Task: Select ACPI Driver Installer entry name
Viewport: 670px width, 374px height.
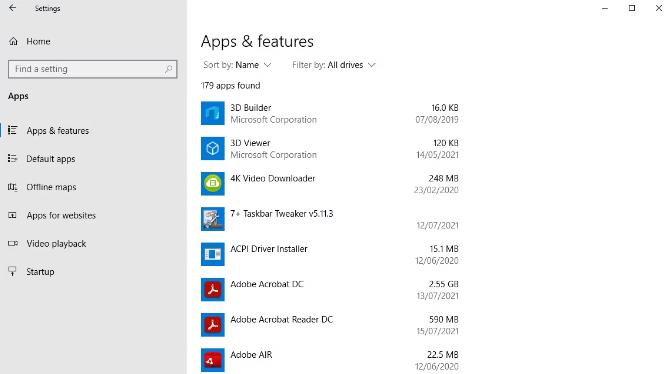Action: coord(269,249)
